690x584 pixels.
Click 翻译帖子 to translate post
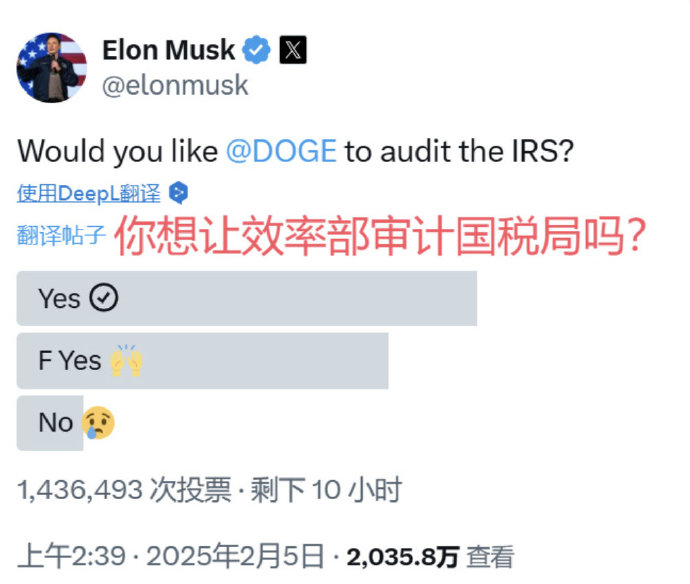[x=61, y=235]
